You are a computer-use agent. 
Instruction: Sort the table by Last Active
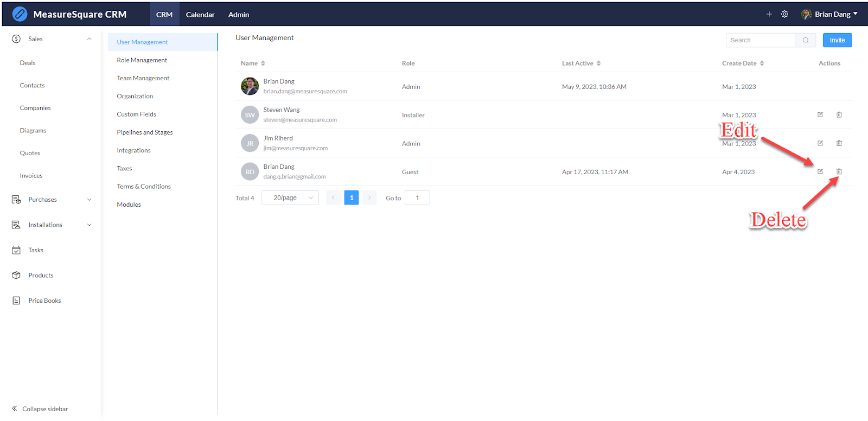pos(598,63)
